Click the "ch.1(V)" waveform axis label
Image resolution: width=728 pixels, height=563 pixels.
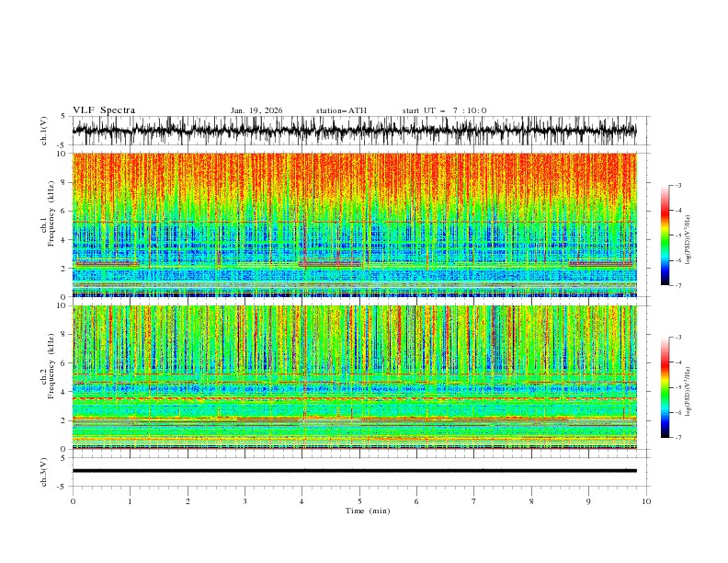pos(44,131)
